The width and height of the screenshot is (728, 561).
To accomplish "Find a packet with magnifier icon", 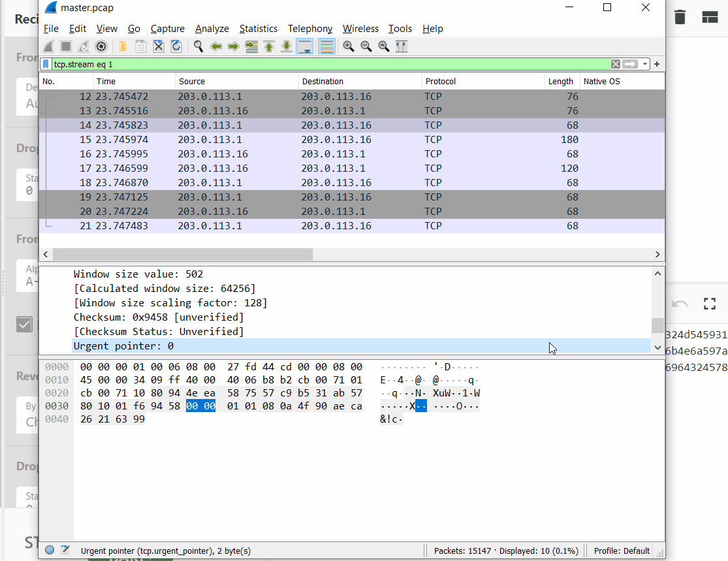I will (198, 46).
